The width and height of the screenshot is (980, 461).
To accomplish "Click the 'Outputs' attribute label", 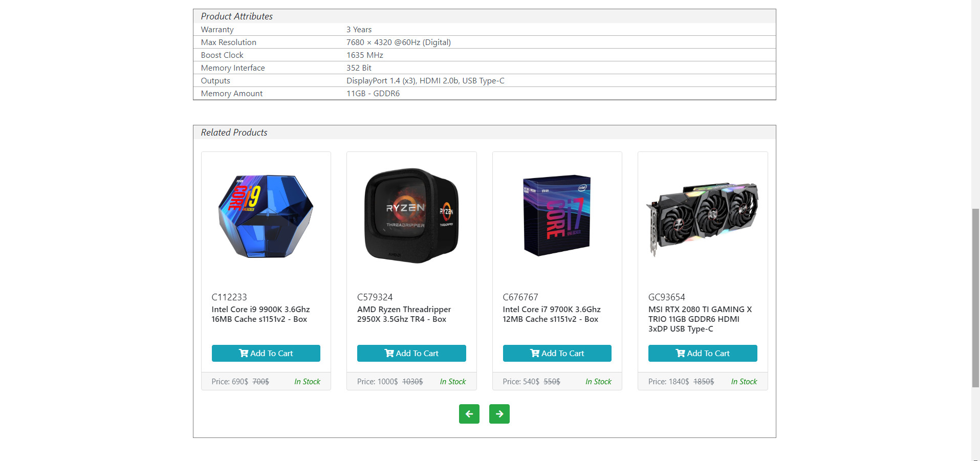I will click(x=215, y=81).
